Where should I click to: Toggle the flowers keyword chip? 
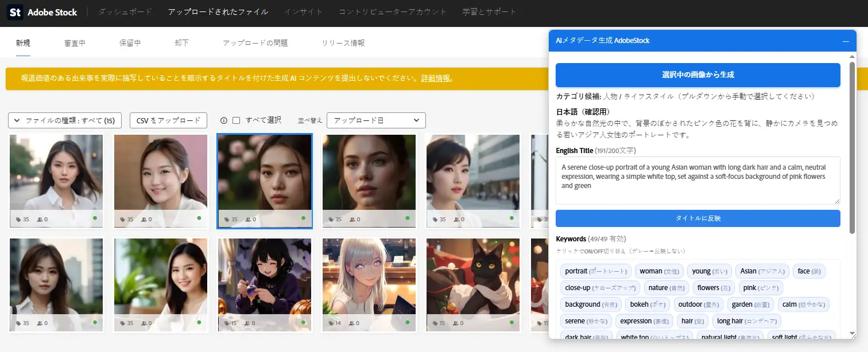[x=714, y=288]
